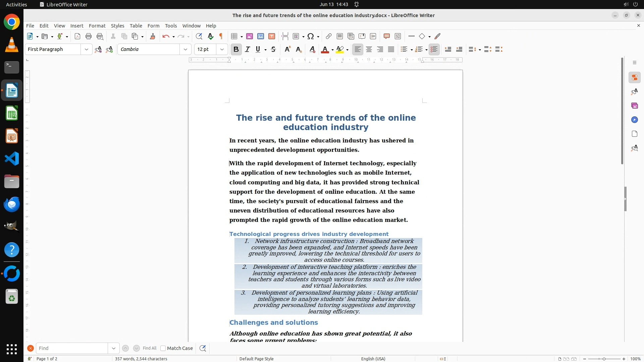644x362 pixels.
Task: Click the Find All button
Action: 149,348
